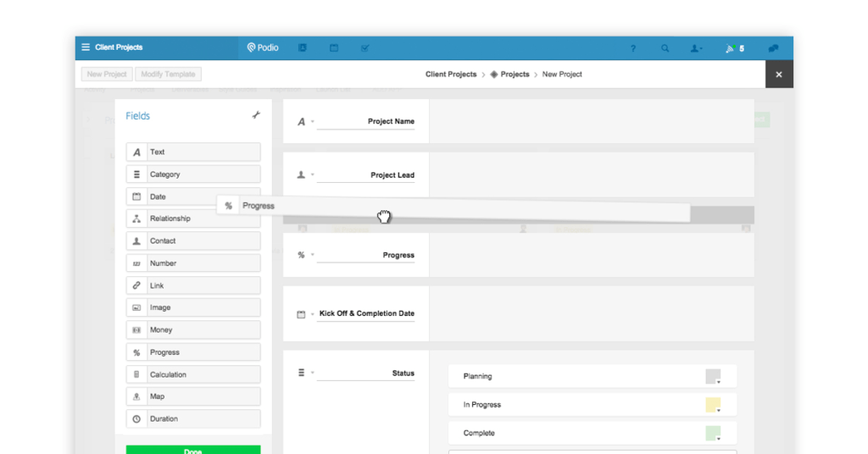Open search with the magnifier icon
868x454 pixels.
[x=665, y=49]
